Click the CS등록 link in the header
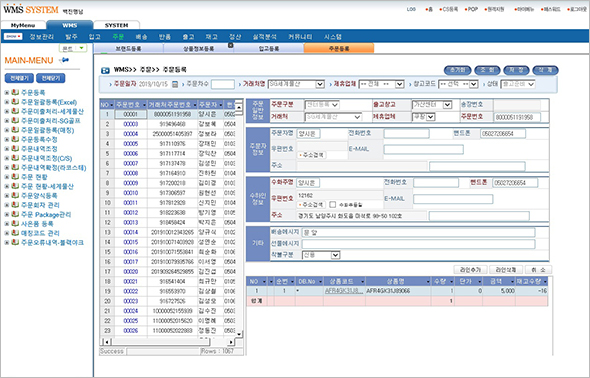This screenshot has height=378, width=590. [x=449, y=9]
